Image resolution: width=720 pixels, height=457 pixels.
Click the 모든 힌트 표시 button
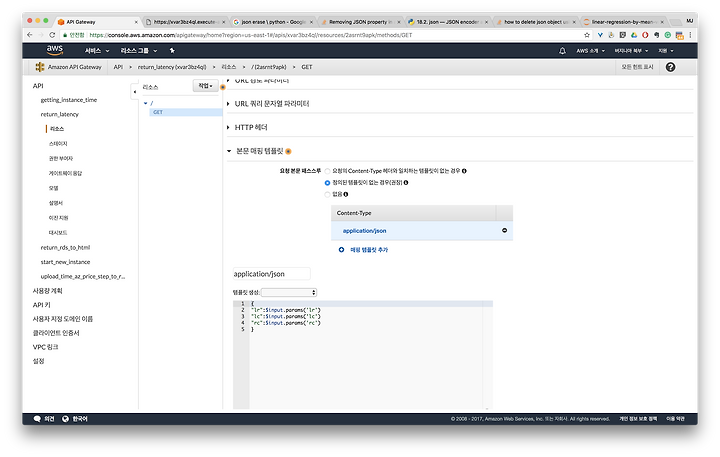pos(637,67)
